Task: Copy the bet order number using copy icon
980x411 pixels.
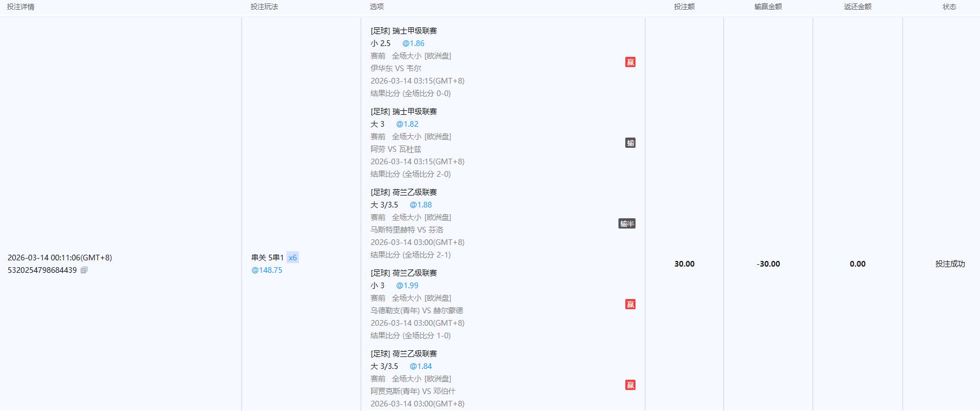Action: 84,271
